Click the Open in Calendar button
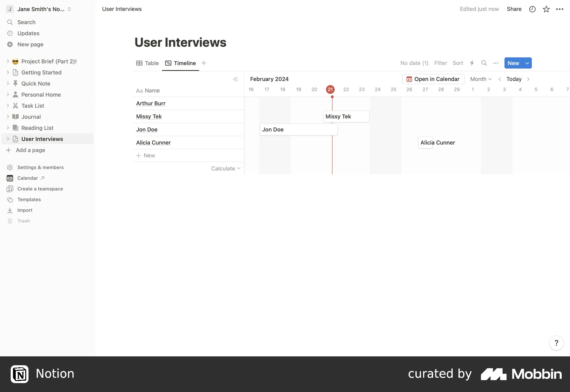The width and height of the screenshot is (570, 392). 433,79
